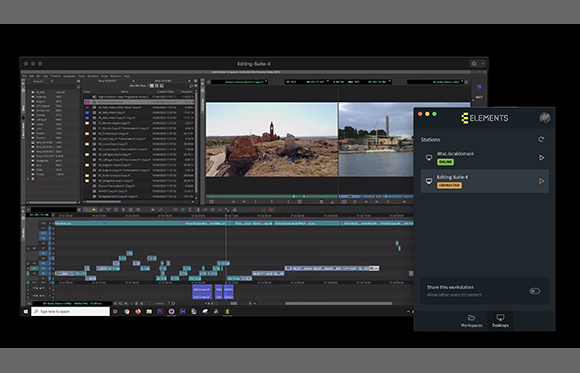The width and height of the screenshot is (580, 373).
Task: Select the iMac.localdomain station entry
Action: [x=485, y=158]
